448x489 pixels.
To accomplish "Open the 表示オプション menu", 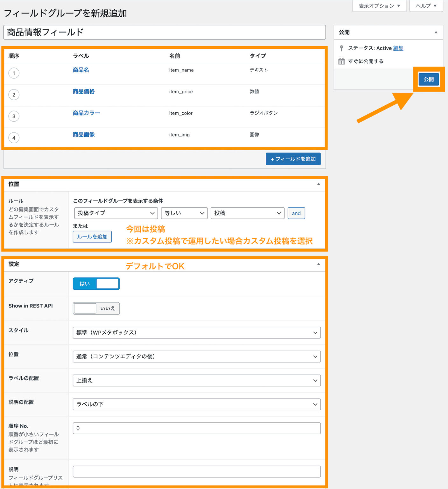I will click(x=379, y=6).
